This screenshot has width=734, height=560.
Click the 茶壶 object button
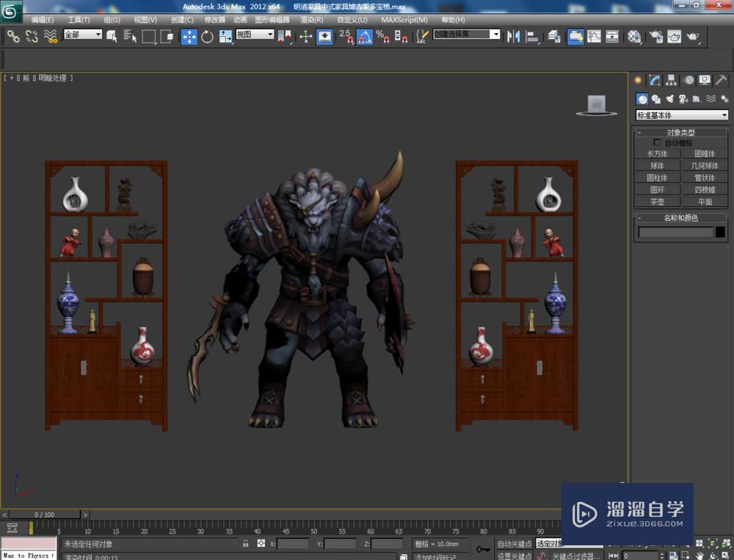coord(658,202)
